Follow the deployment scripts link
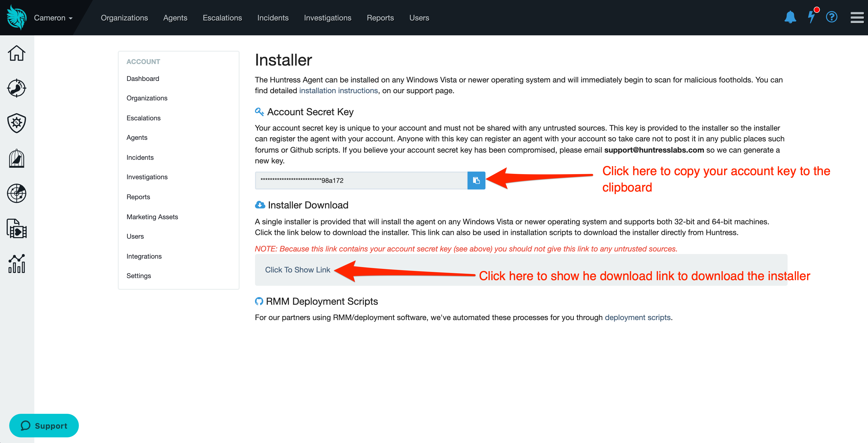This screenshot has width=868, height=443. click(x=638, y=317)
